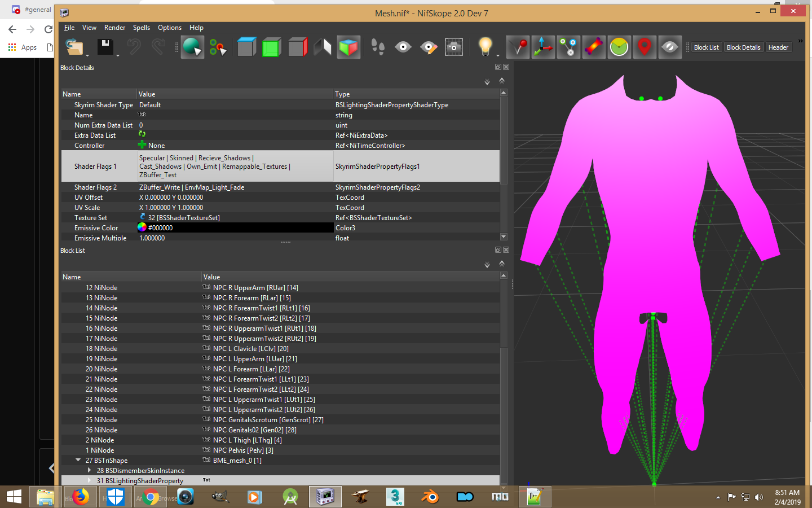Open the dropdown arrow next to light bulb
812x508 pixels.
[498, 55]
